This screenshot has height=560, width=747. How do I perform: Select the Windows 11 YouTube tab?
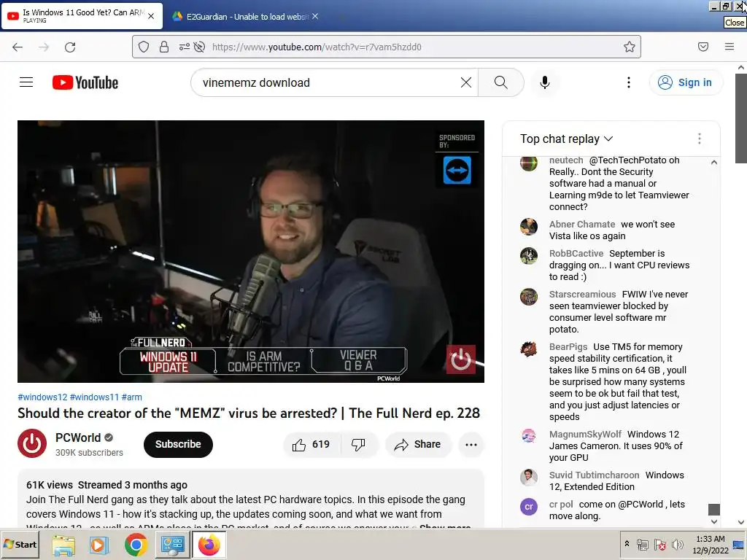click(x=82, y=16)
